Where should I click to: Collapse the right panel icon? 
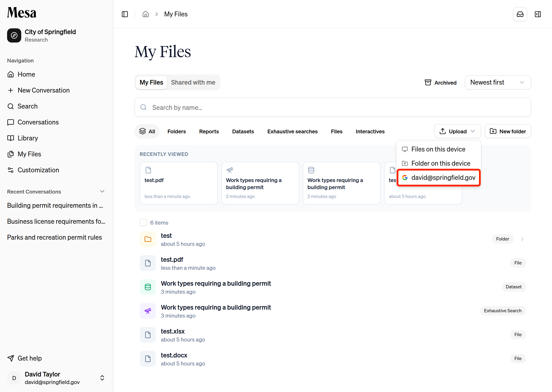[x=538, y=14]
